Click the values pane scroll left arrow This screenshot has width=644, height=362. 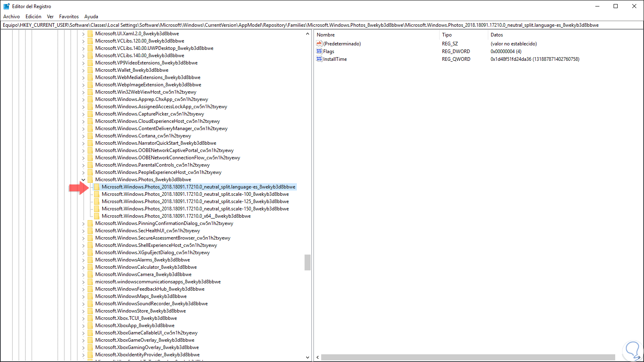coord(318,357)
